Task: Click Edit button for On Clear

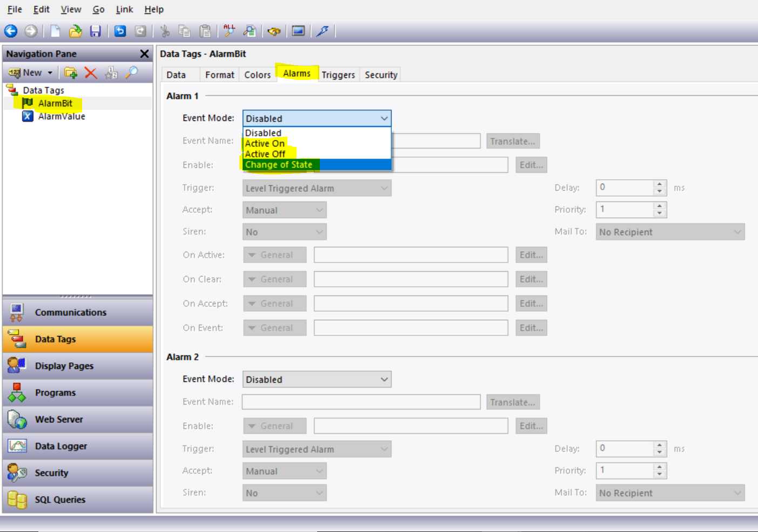Action: (x=531, y=279)
